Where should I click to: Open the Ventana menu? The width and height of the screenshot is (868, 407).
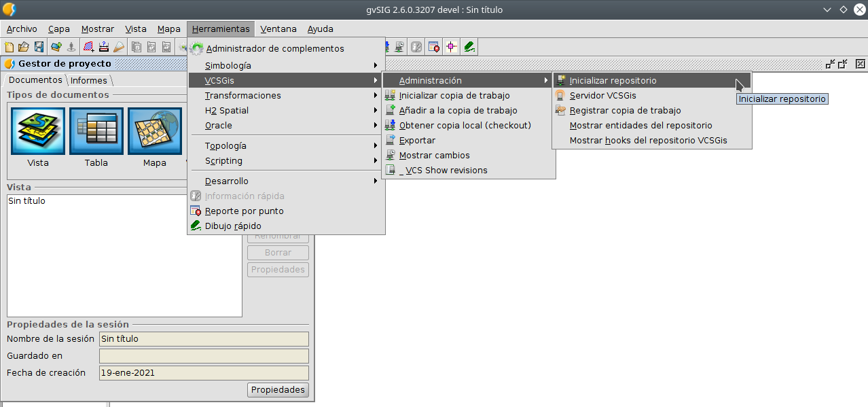click(278, 29)
